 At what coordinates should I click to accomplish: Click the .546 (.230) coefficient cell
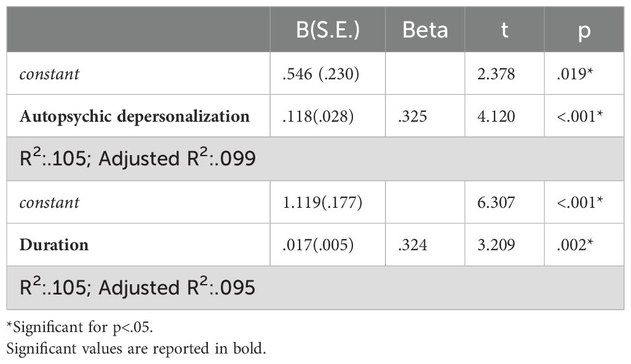point(321,74)
